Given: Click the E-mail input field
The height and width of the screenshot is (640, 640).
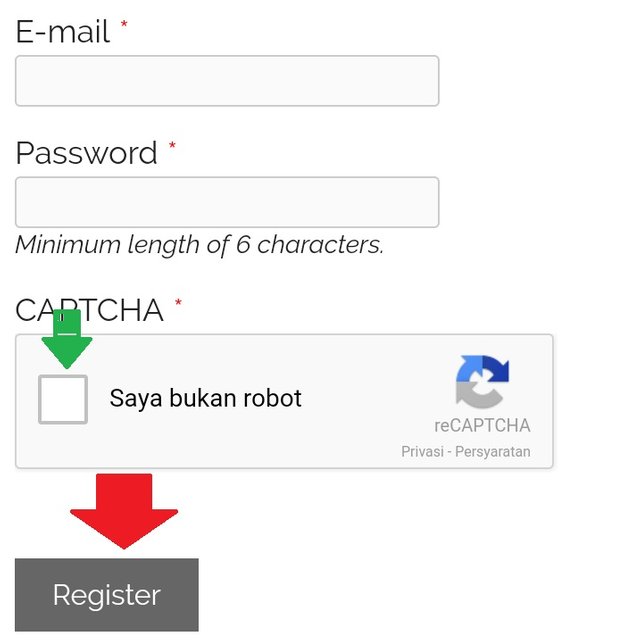Looking at the screenshot, I should click(x=227, y=81).
